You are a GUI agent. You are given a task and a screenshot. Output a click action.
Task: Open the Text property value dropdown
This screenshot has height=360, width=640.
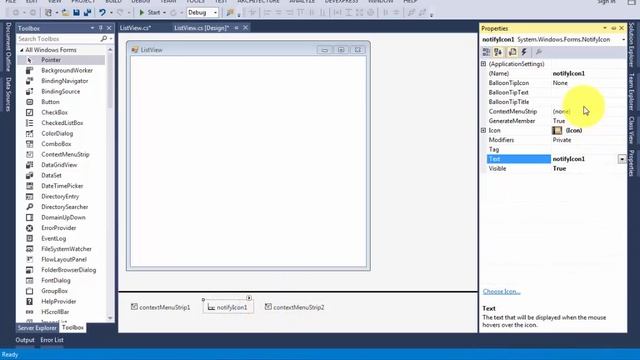622,159
